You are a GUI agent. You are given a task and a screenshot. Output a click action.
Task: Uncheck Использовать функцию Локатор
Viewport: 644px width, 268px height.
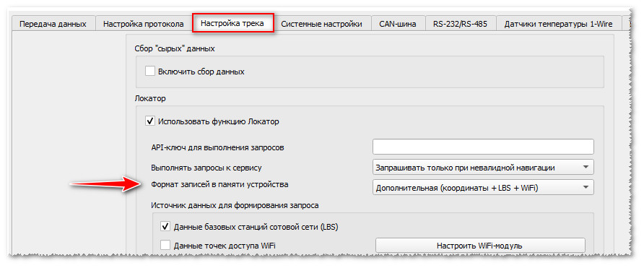pos(150,121)
